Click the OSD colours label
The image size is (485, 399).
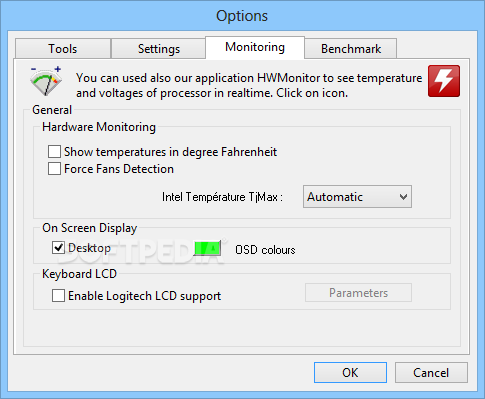265,250
